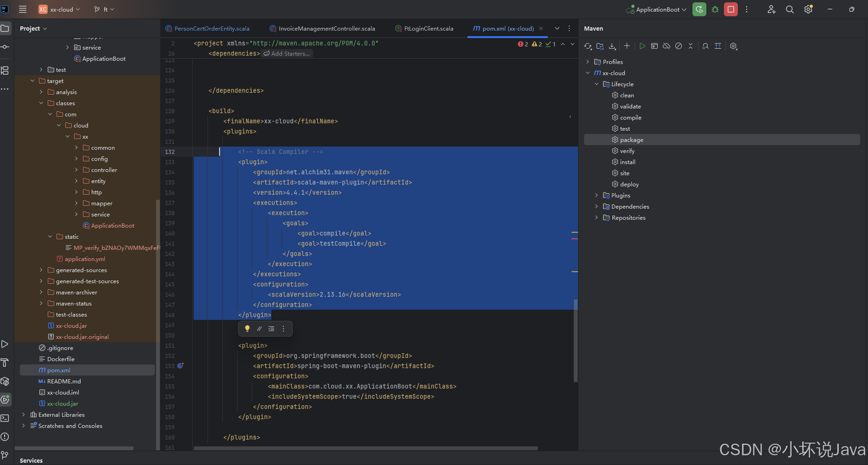Select the install lifecycle goal
The height and width of the screenshot is (465, 868).
pyautogui.click(x=628, y=162)
